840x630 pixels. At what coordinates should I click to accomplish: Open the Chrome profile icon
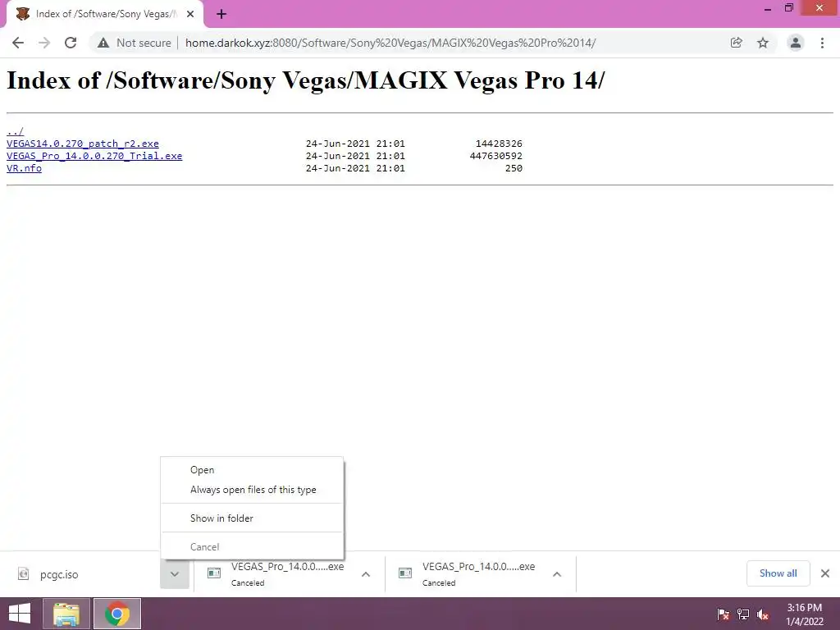click(796, 43)
